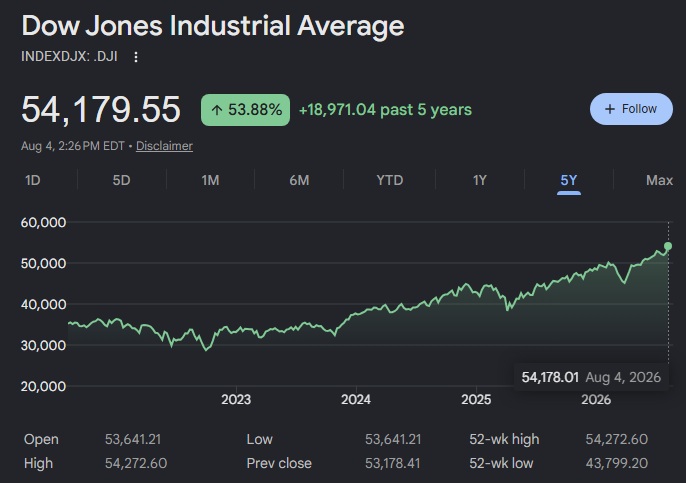This screenshot has width=686, height=483.
Task: Click the 30,000 y-axis label
Action: point(43,345)
